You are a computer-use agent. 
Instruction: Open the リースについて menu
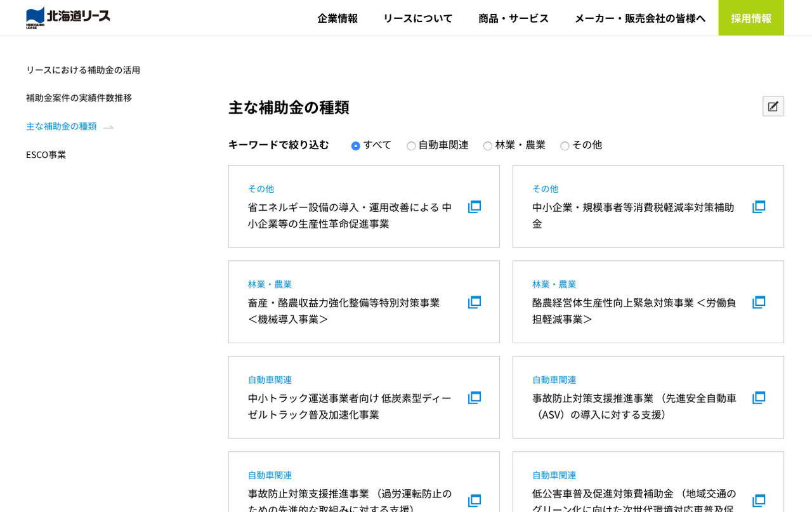tap(417, 18)
